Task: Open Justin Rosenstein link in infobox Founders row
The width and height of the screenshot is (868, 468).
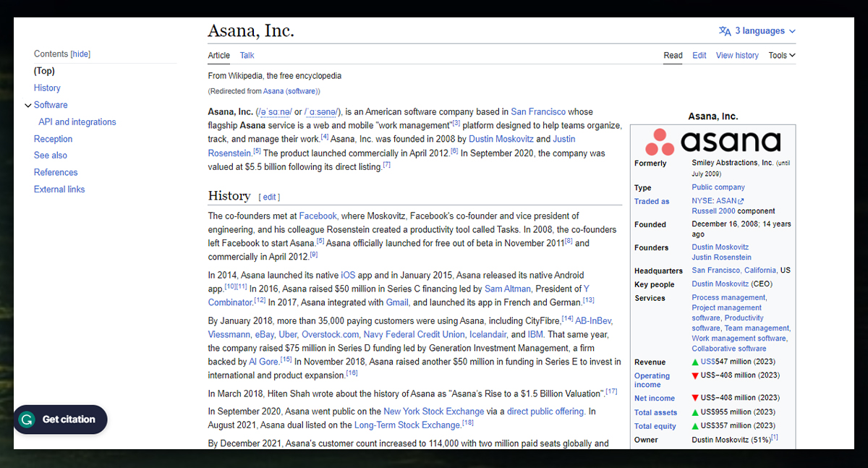Action: pos(722,258)
